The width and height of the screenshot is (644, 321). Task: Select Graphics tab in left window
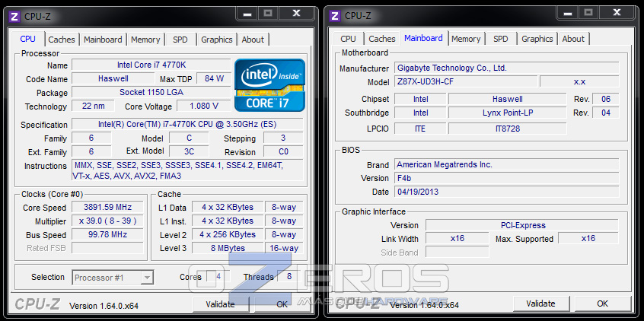click(216, 40)
